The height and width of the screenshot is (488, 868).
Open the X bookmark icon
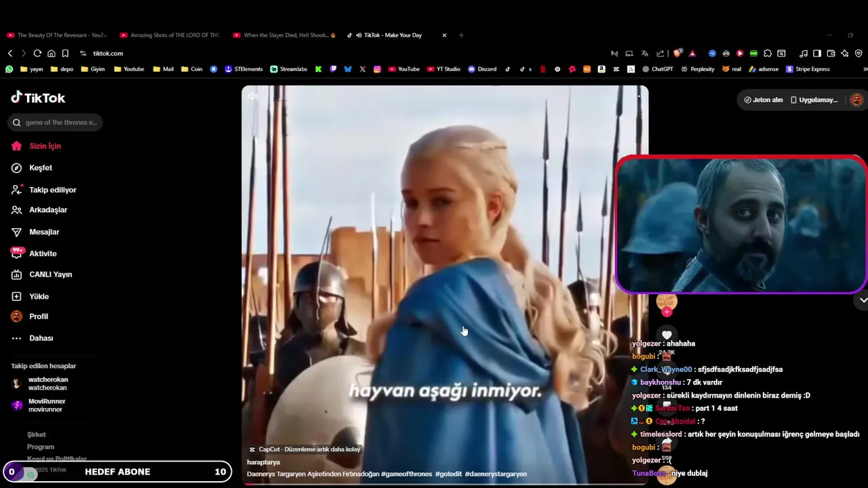[x=362, y=69]
